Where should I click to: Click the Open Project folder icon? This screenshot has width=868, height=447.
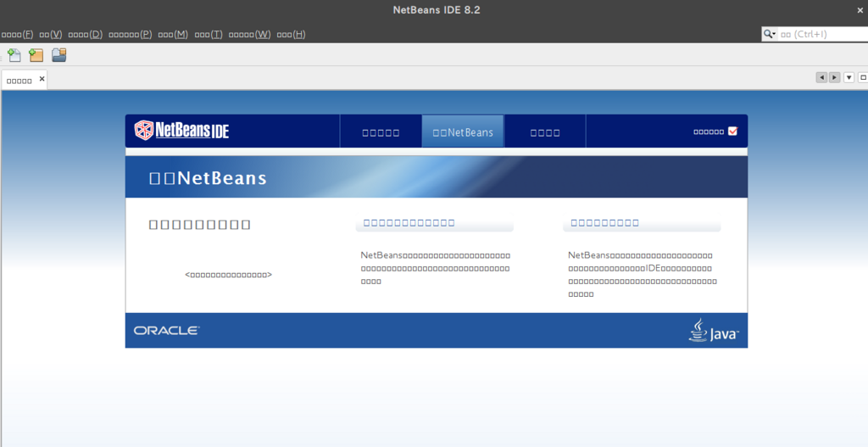coord(58,55)
